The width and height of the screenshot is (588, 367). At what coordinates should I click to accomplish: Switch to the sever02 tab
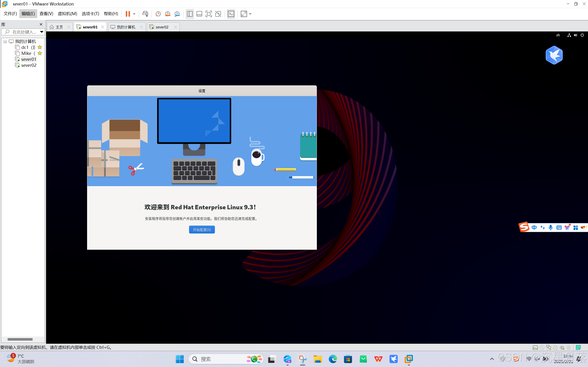tap(162, 27)
